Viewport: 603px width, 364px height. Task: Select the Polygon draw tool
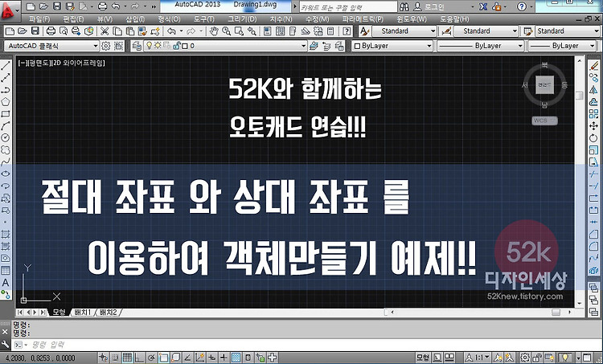(x=6, y=102)
